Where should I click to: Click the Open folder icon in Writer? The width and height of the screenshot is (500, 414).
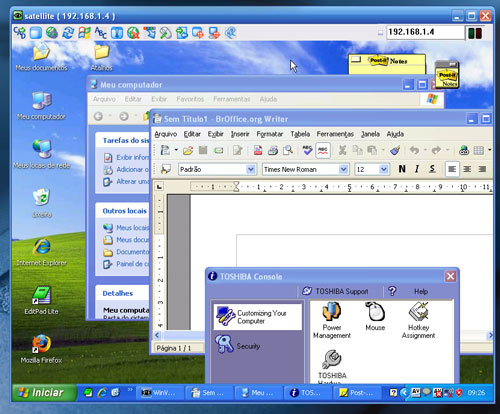click(x=188, y=150)
